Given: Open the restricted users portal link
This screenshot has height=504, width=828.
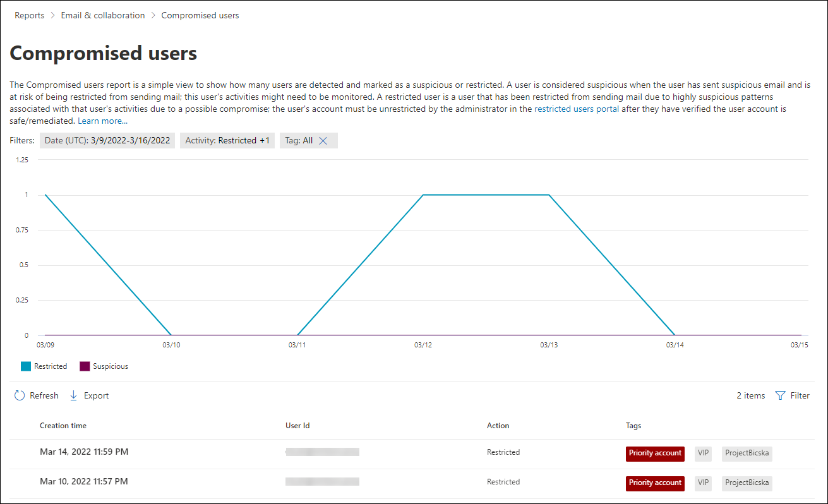Looking at the screenshot, I should (577, 109).
